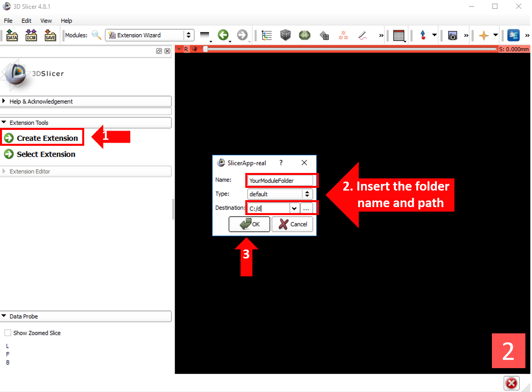Expand capture toolbar overflow chevron

(x=466, y=35)
